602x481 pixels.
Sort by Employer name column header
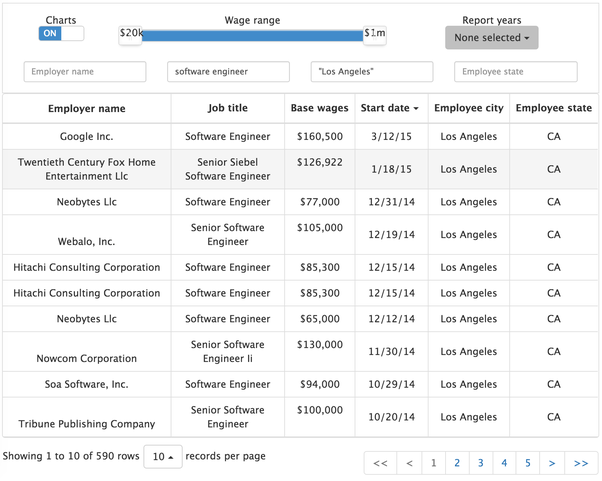87,109
